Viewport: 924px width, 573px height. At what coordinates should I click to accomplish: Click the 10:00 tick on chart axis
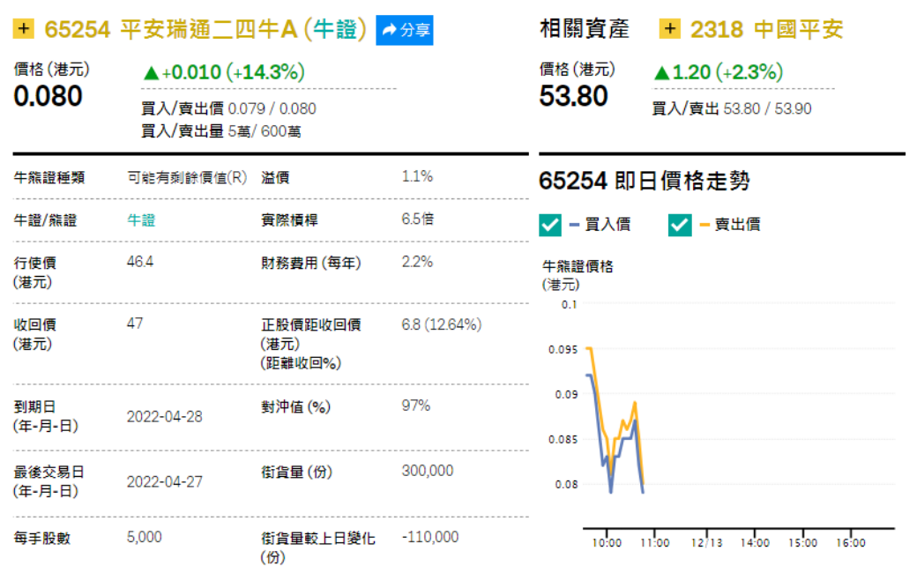pos(607,543)
